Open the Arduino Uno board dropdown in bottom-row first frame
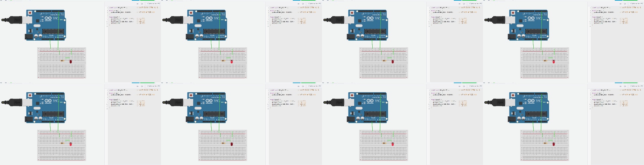The width and height of the screenshot is (644, 165). coord(153,86)
